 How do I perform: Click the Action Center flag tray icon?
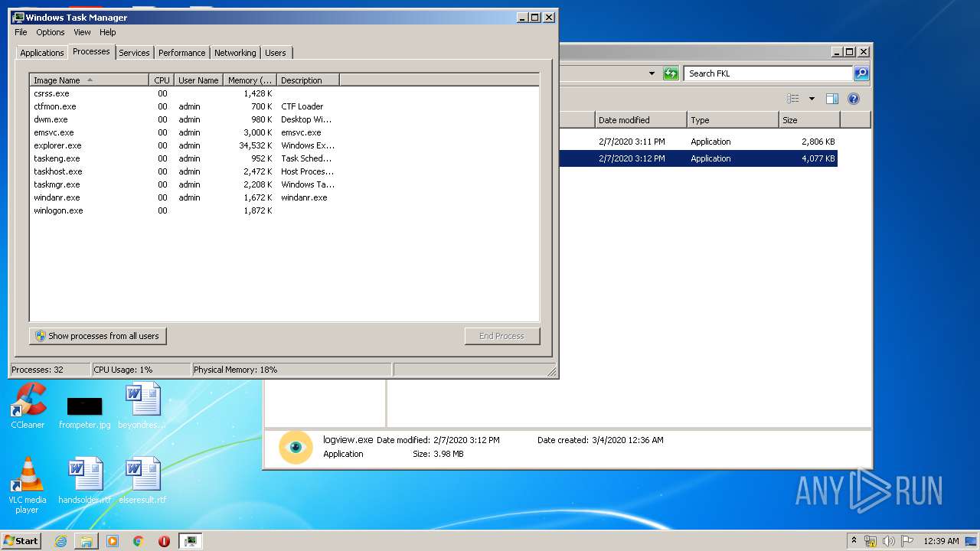click(907, 541)
